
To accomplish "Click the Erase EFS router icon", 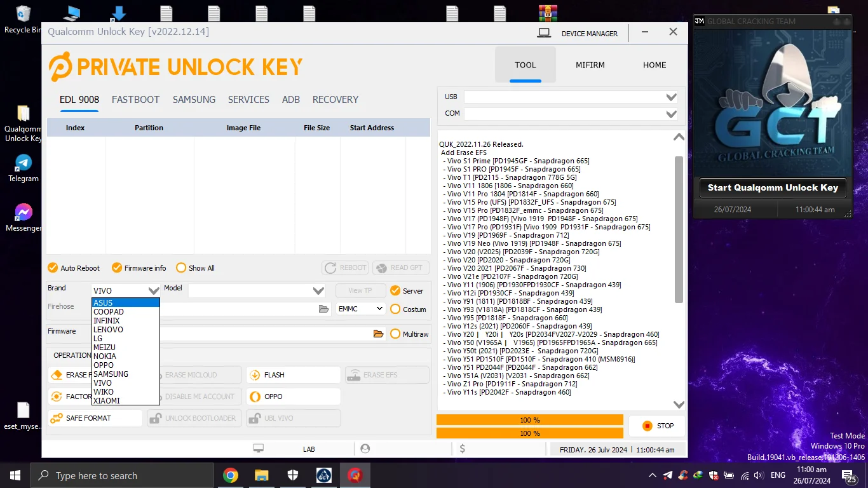I will point(354,375).
